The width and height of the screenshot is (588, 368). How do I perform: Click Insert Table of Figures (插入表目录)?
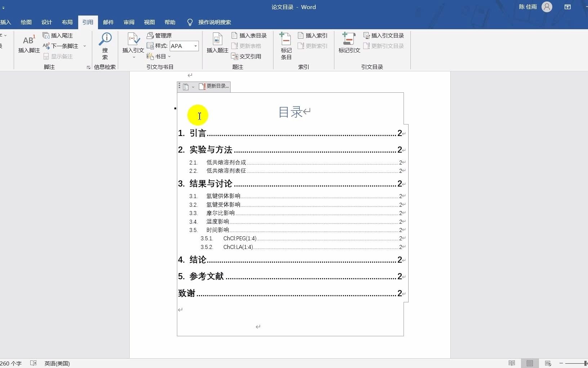click(x=249, y=35)
